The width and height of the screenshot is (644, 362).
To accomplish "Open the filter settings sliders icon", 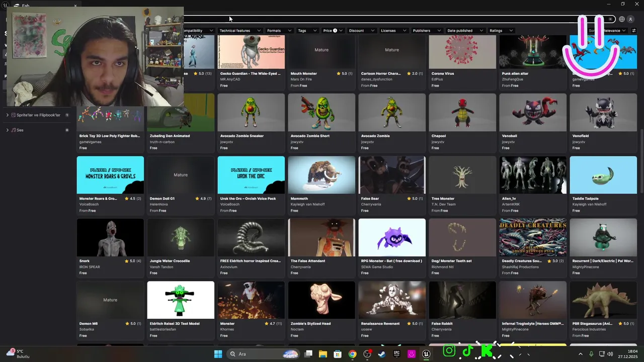I will tap(634, 31).
